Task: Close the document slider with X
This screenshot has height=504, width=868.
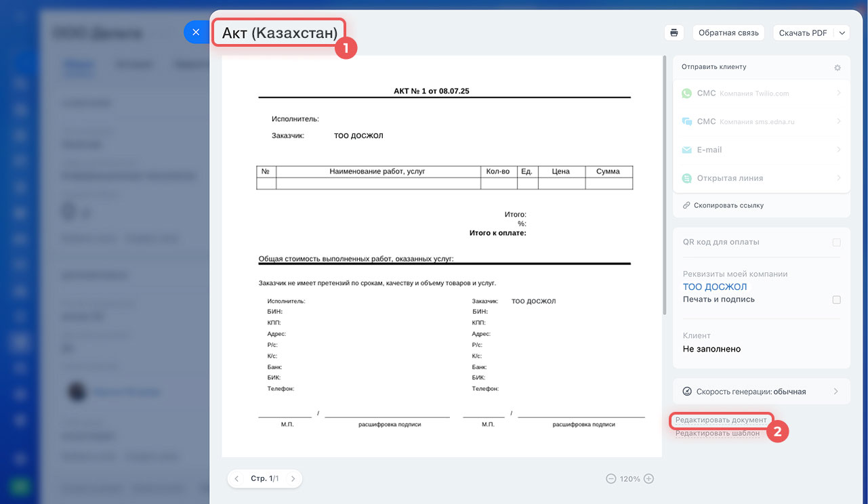Action: 196,32
